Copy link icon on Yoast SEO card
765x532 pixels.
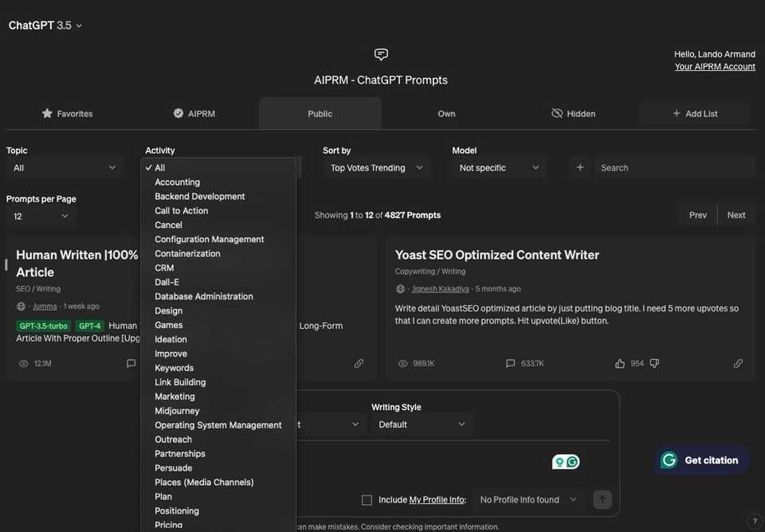(x=738, y=363)
